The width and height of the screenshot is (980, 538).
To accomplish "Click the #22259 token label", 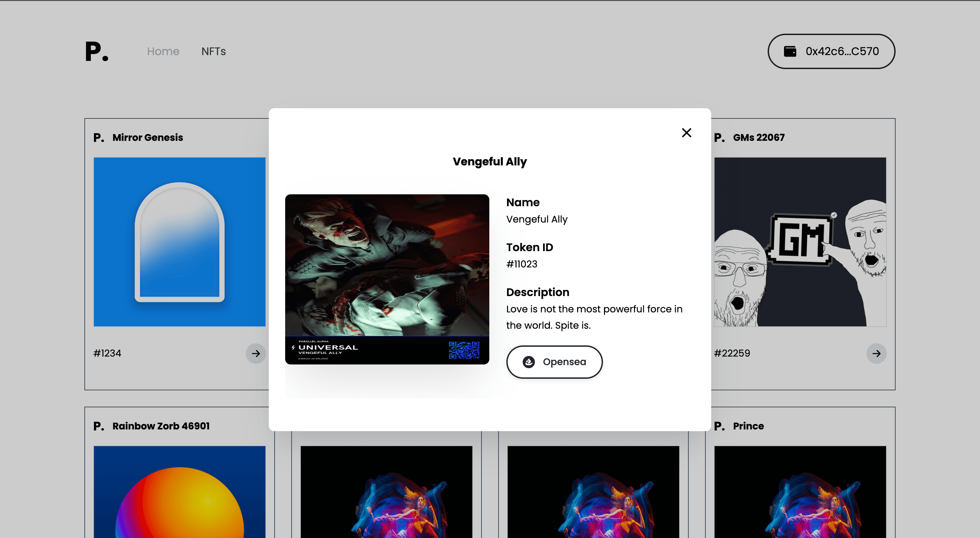I will [x=732, y=354].
